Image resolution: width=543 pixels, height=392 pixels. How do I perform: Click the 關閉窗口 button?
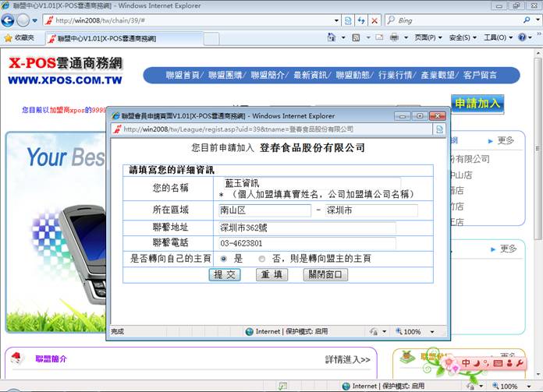pos(325,275)
